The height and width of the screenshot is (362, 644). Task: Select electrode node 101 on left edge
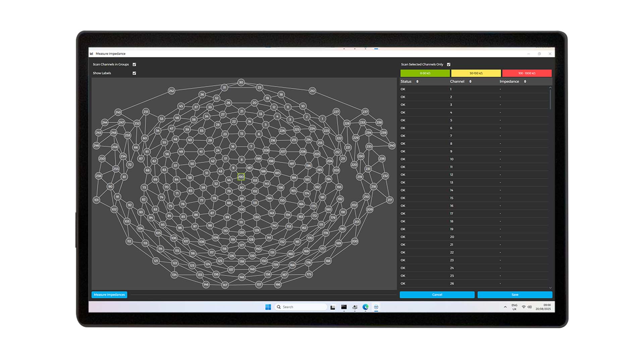(96, 200)
